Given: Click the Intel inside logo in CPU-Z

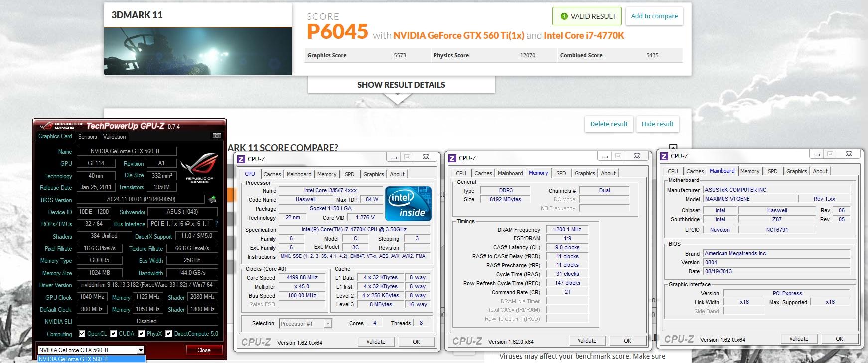Looking at the screenshot, I should click(x=408, y=204).
